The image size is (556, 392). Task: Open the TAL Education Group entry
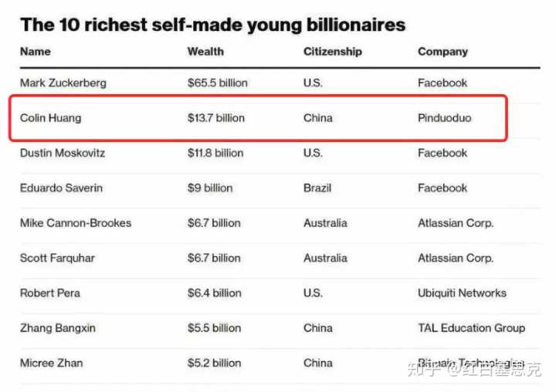pyautogui.click(x=471, y=328)
